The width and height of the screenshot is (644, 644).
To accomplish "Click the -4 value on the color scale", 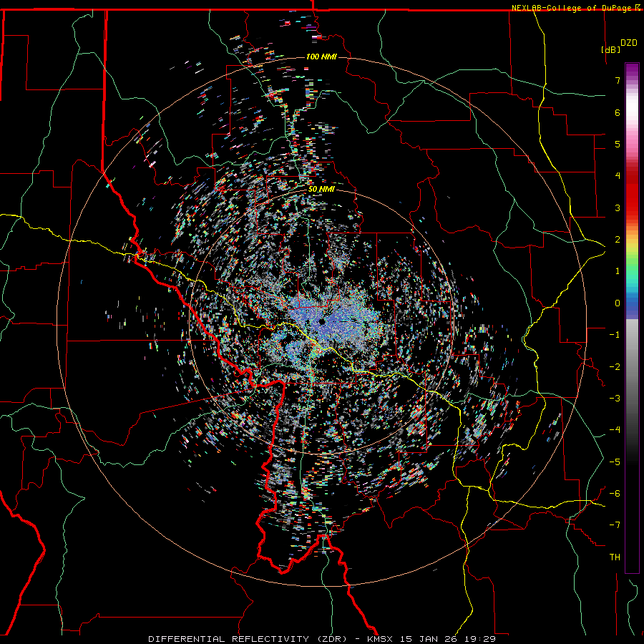I will (x=615, y=429).
